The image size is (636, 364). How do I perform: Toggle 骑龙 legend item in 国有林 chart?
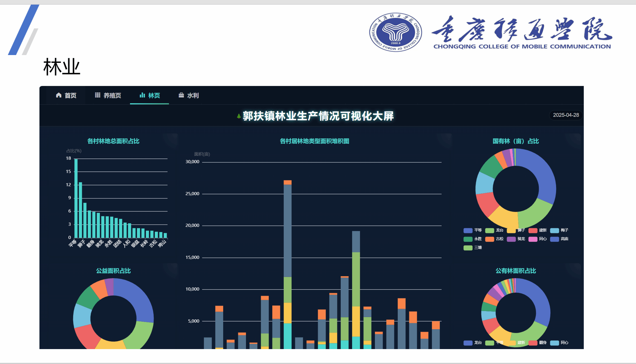point(516,239)
